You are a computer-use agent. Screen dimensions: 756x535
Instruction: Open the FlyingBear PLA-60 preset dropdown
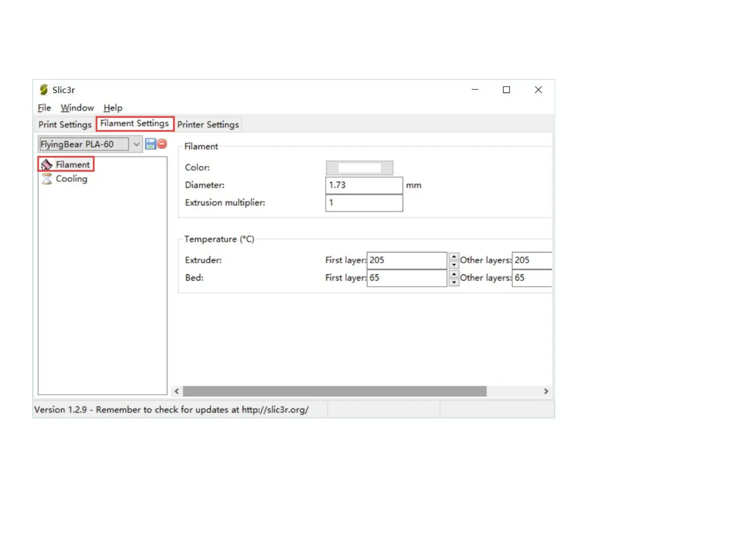(x=136, y=144)
